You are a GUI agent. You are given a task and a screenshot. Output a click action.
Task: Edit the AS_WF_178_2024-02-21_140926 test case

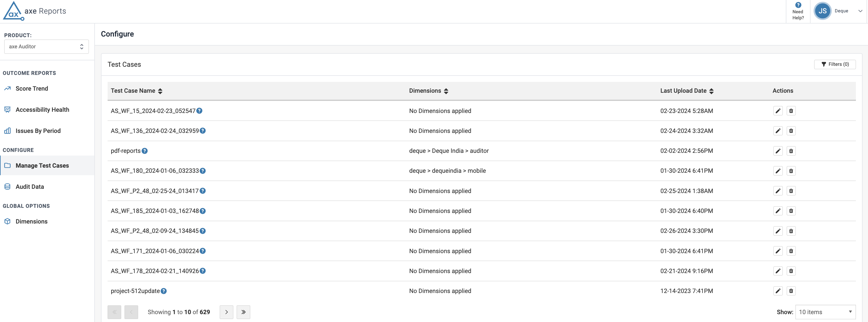click(778, 271)
